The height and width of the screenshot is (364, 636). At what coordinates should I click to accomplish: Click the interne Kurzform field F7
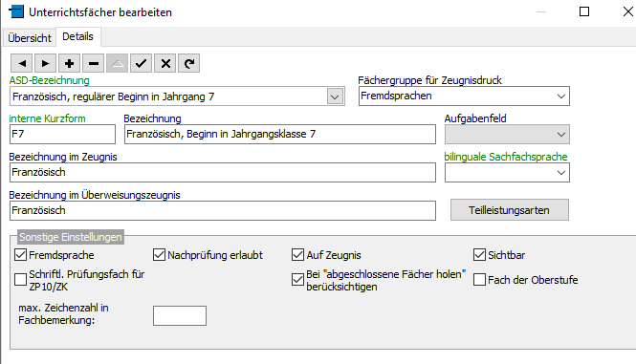click(x=62, y=134)
